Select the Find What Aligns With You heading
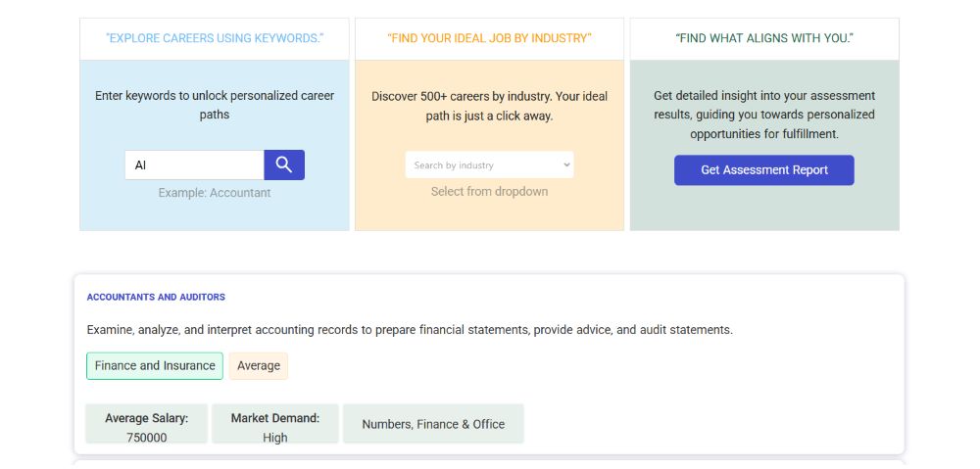This screenshot has width=980, height=469. [x=764, y=39]
